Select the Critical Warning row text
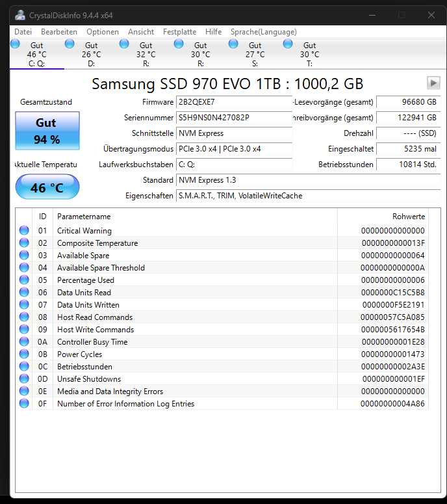 pos(84,231)
